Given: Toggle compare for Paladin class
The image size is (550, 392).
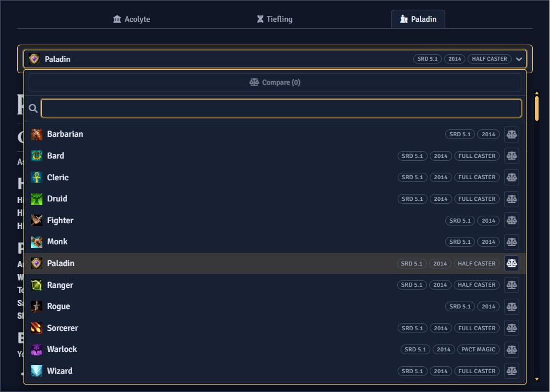Looking at the screenshot, I should click(512, 263).
